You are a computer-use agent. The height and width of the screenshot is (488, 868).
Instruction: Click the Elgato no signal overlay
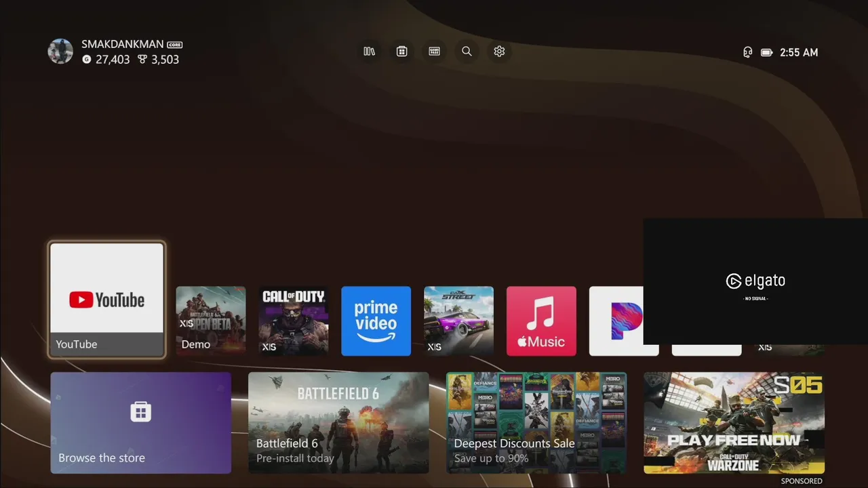[755, 281]
